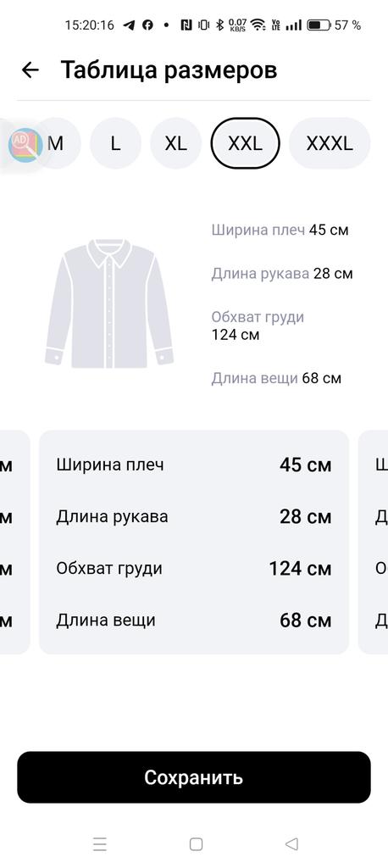Viewport: 388px width, 868px height.
Task: Tap the back arrow icon
Action: click(30, 70)
